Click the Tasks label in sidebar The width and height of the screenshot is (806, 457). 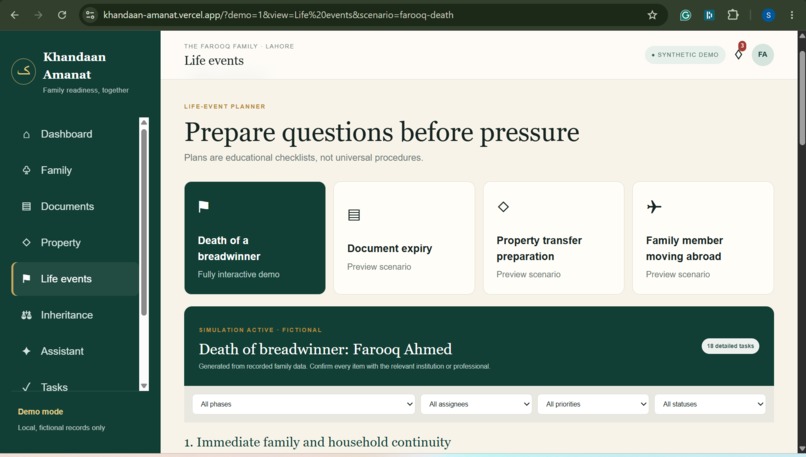point(54,387)
